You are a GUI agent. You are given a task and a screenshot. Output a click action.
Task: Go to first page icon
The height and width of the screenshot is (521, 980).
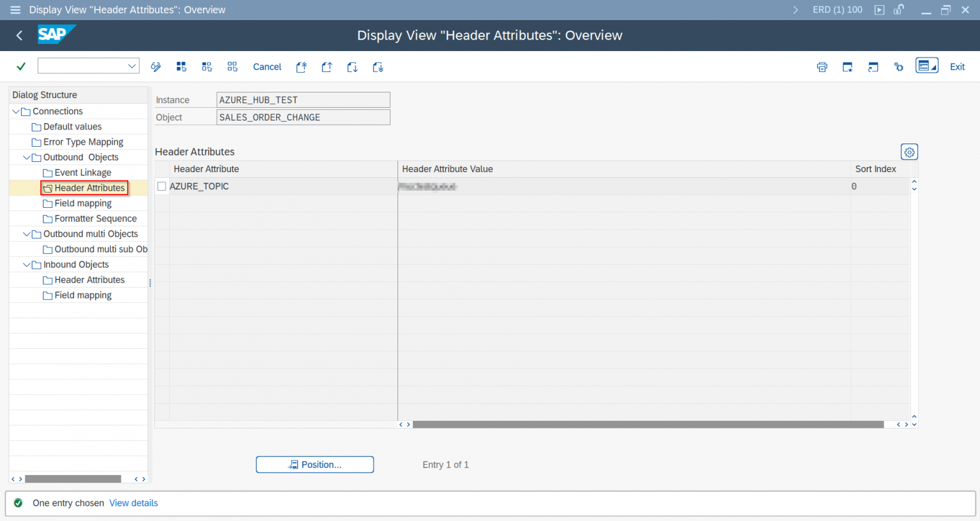(x=301, y=67)
